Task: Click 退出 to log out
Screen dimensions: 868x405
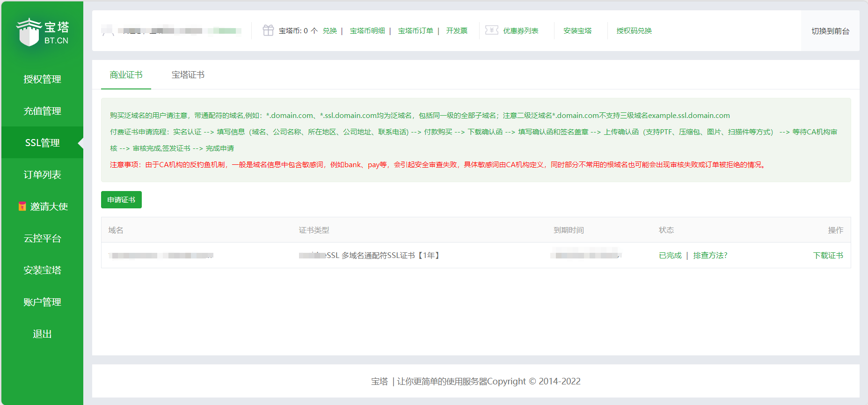Action: click(43, 334)
